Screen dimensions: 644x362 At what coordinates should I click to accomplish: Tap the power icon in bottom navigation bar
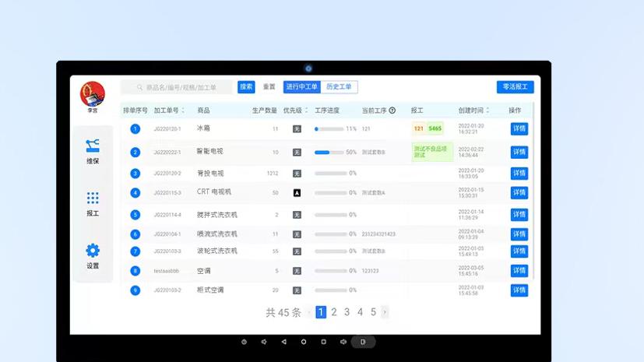(244, 342)
